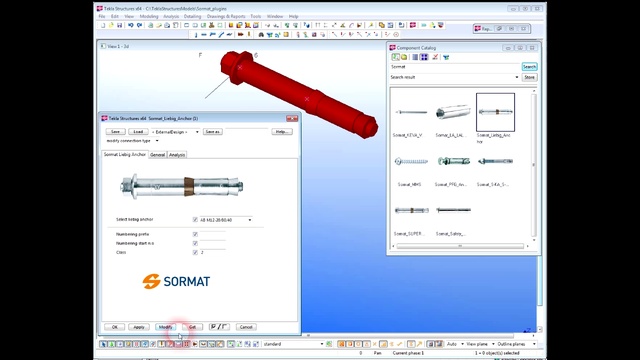Click the Component Catalog vertical scrollbar
The width and height of the screenshot is (640, 360).
click(533, 164)
